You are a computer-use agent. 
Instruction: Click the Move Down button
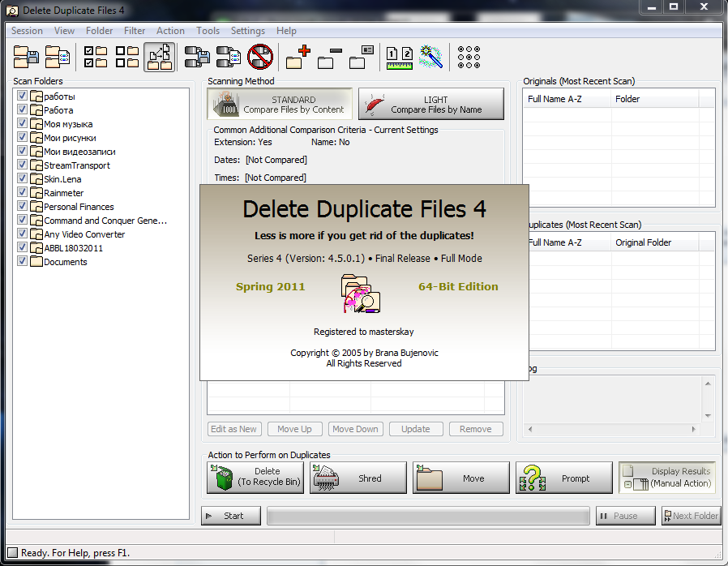pyautogui.click(x=356, y=429)
